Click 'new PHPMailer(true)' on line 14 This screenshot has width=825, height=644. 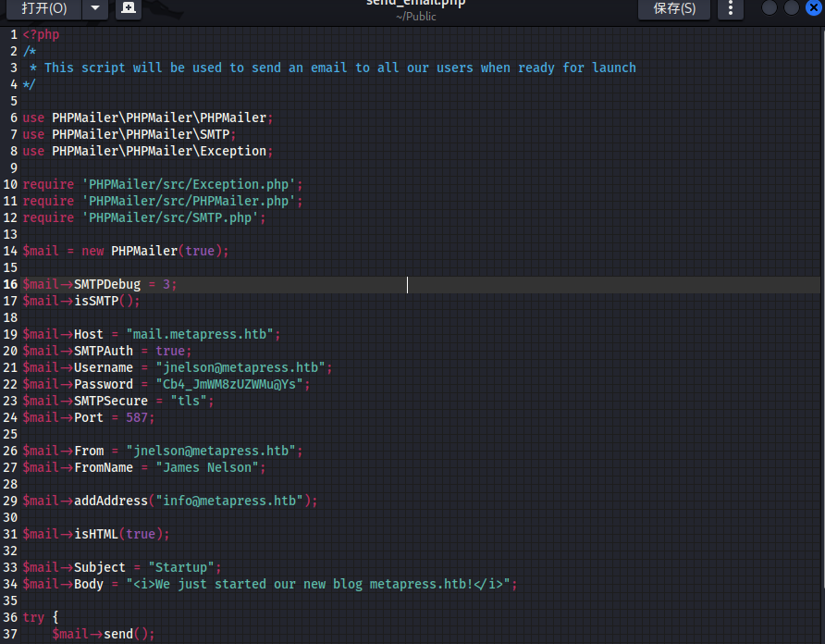point(152,251)
